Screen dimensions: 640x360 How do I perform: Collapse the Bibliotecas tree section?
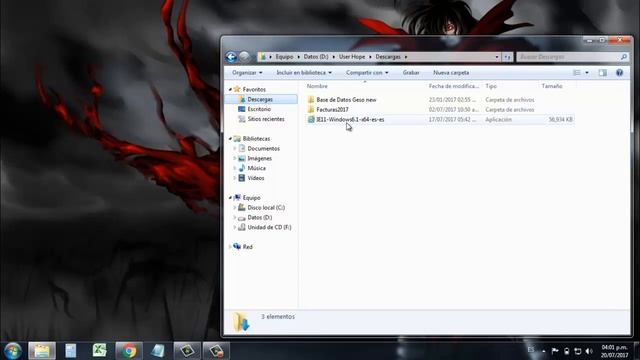coord(230,139)
